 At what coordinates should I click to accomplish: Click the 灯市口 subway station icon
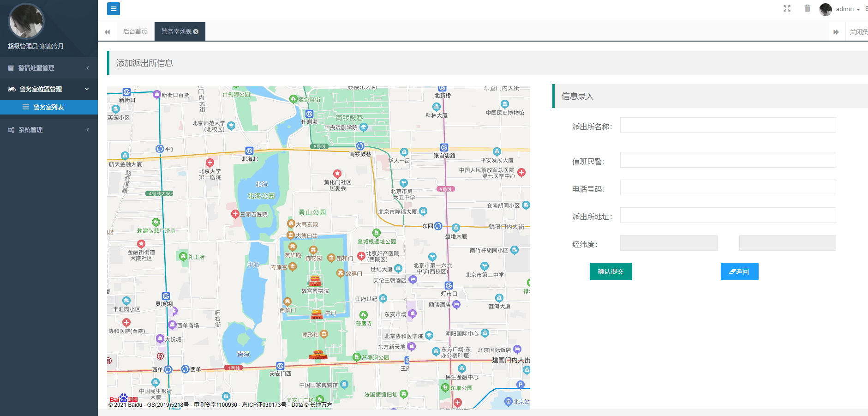coord(449,286)
